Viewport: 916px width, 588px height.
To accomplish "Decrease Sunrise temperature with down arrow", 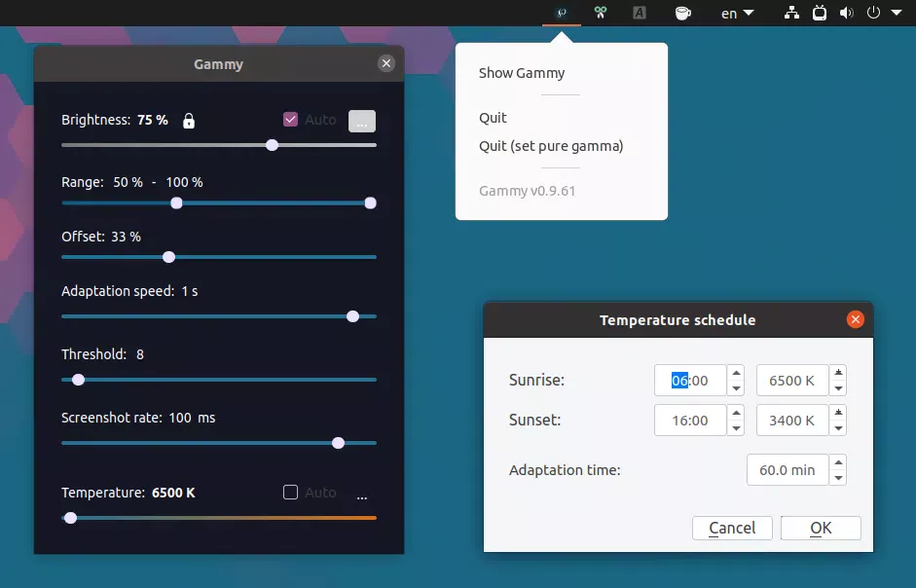I will (x=838, y=388).
